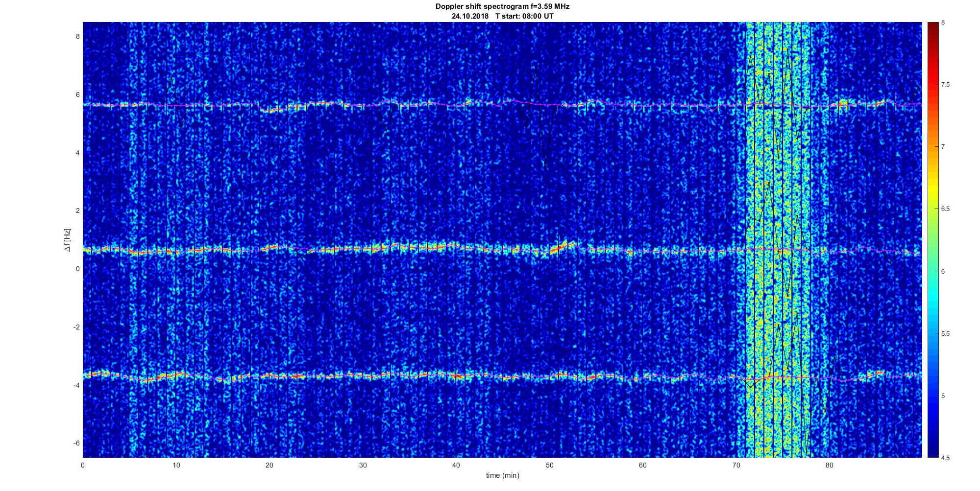Click the y-axis label 'Δf [Hz]'
The image size is (980, 491).
[68, 240]
